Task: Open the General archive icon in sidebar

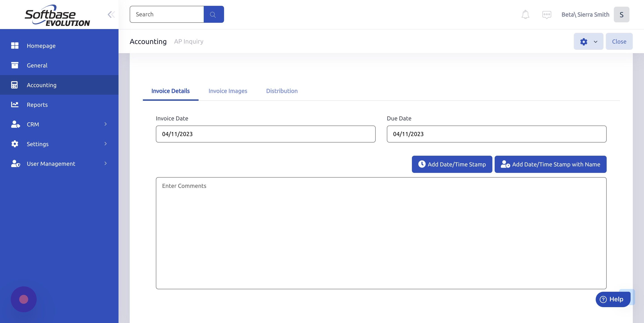Action: tap(15, 65)
